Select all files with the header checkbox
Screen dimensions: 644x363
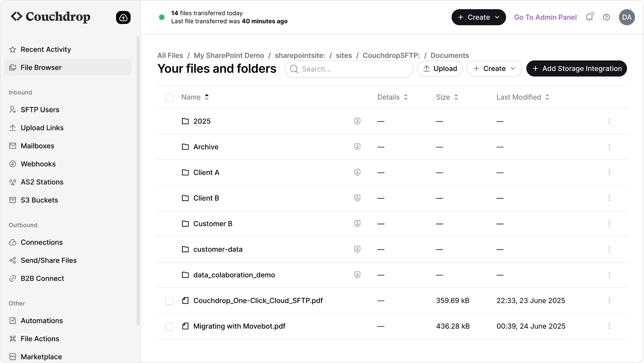(169, 97)
